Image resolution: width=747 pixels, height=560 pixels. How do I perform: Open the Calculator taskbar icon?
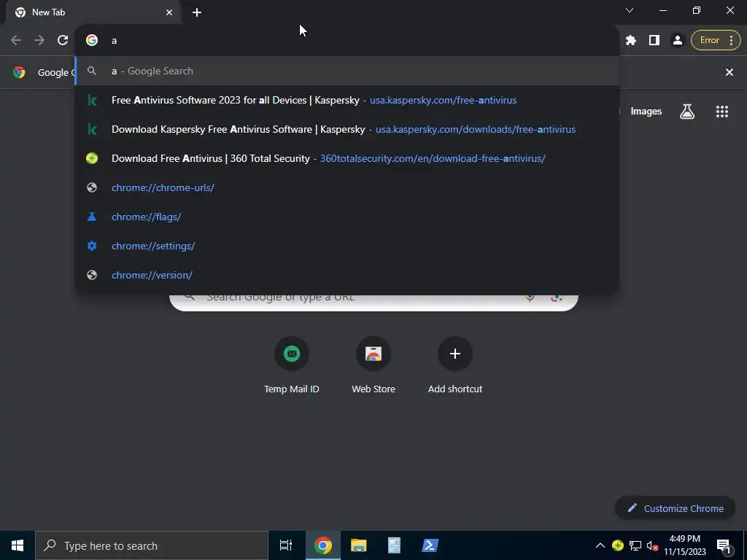[x=394, y=545]
